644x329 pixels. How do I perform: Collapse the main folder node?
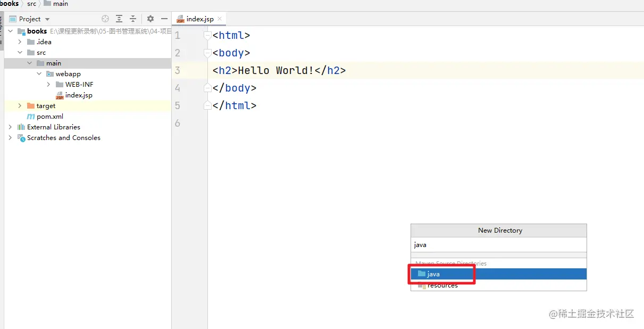coord(30,63)
